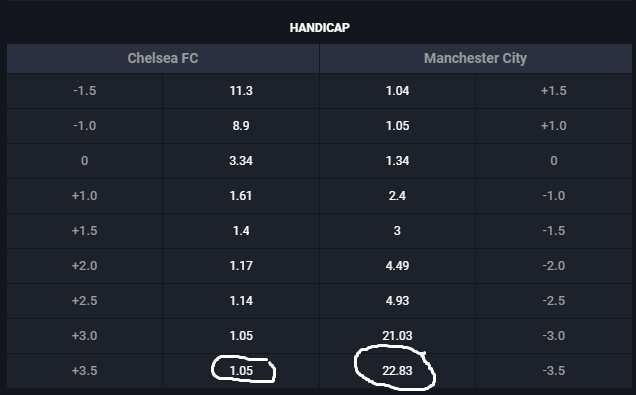Pick Manchester City -1.5 odds 3
Image resolution: width=636 pixels, height=395 pixels.
[x=398, y=231]
